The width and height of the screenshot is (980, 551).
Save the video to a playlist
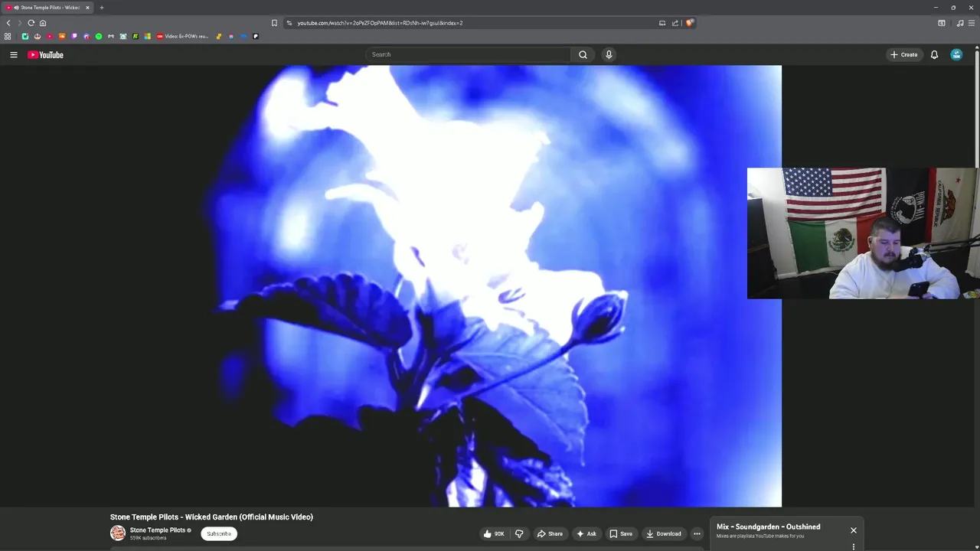[621, 533]
